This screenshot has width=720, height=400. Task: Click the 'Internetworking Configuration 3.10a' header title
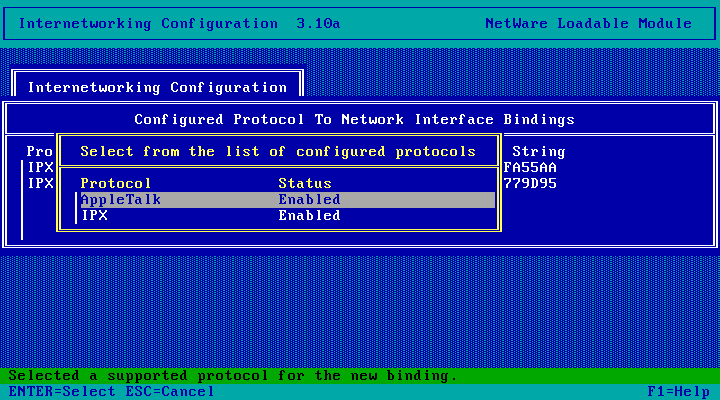coord(180,23)
